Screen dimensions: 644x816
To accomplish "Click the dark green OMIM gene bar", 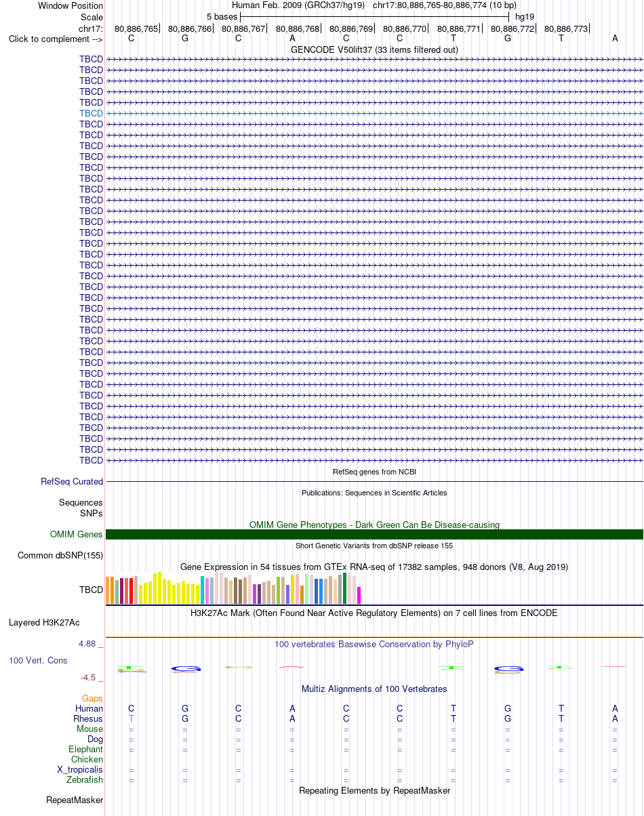I will point(374,535).
